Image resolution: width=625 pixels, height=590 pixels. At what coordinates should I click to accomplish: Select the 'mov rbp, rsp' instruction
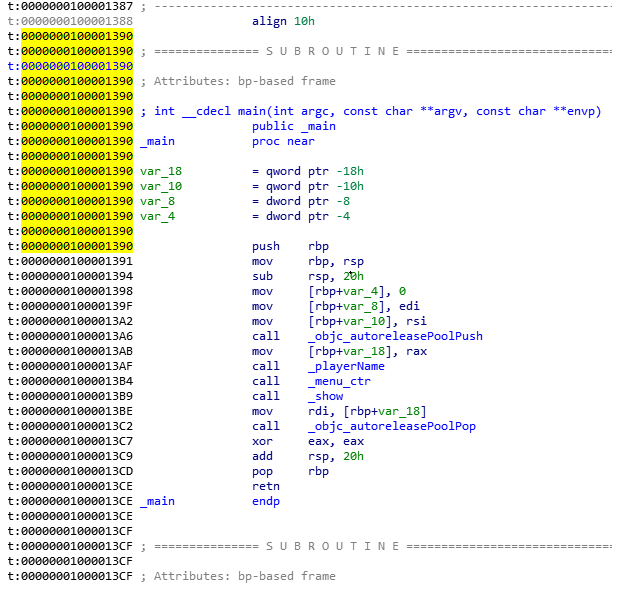coord(308,261)
